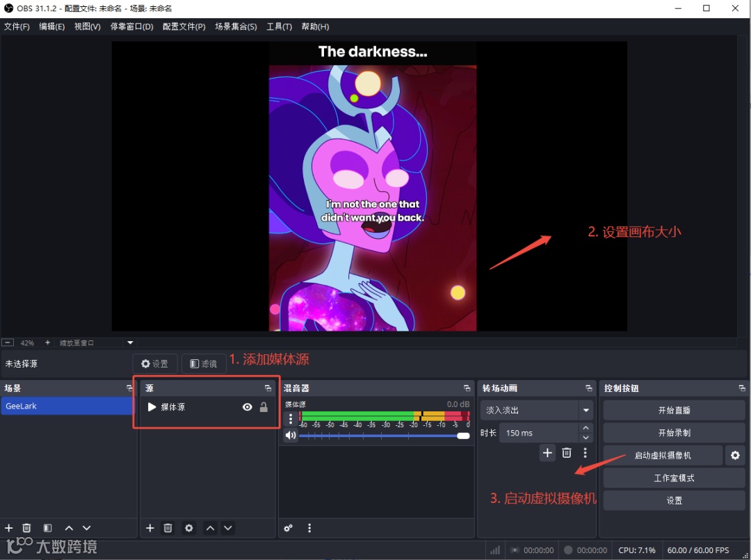Zoom in preview plus button
The width and height of the screenshot is (751, 560).
pyautogui.click(x=47, y=343)
